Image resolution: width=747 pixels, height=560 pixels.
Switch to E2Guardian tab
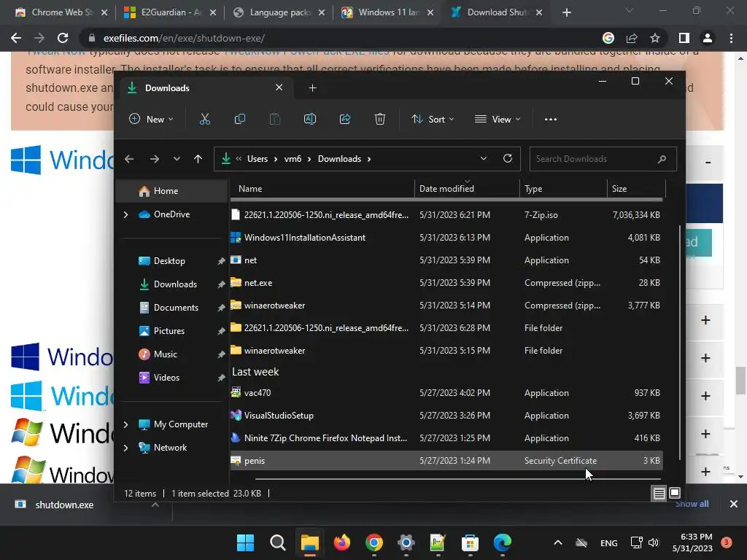[169, 12]
